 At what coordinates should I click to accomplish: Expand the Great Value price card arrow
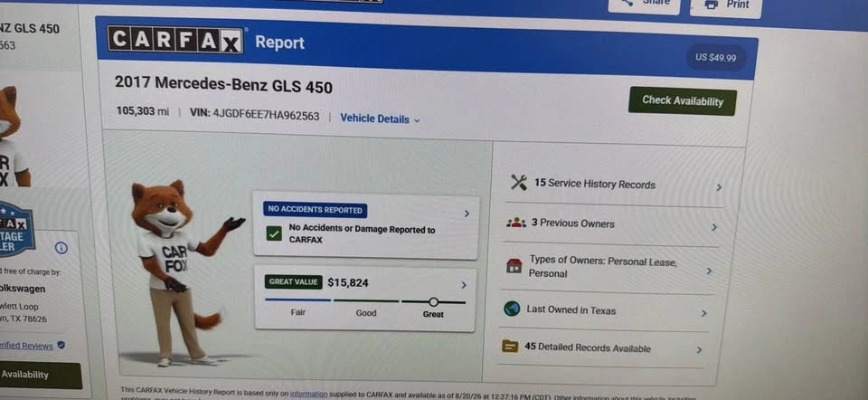pyautogui.click(x=463, y=285)
